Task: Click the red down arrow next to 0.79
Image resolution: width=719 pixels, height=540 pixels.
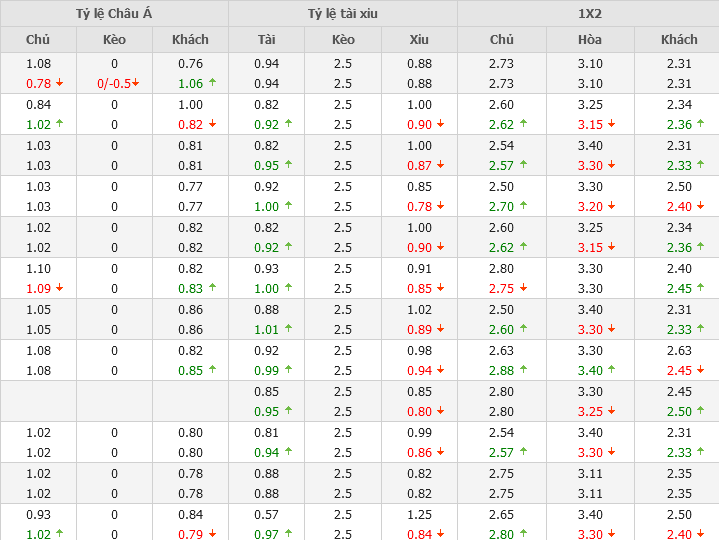Action: [212, 534]
